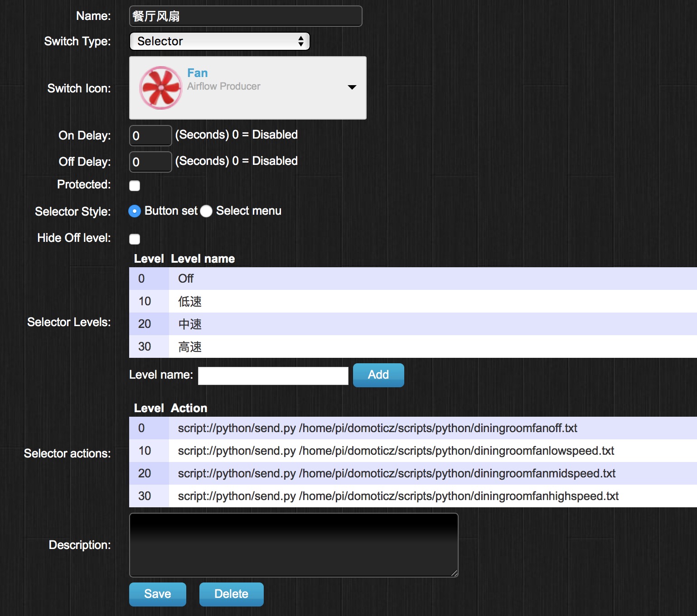Click the Level name input box
Screen dimensions: 697x616
(x=273, y=375)
